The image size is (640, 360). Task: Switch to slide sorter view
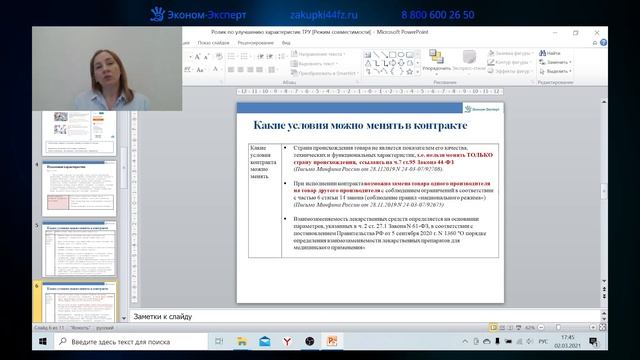502,327
